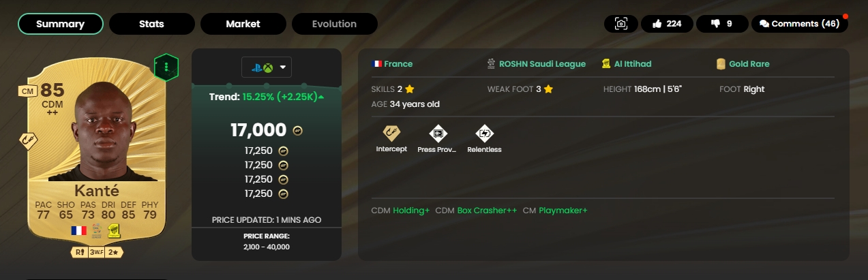Click the Relentless playstyle icon

click(x=484, y=134)
